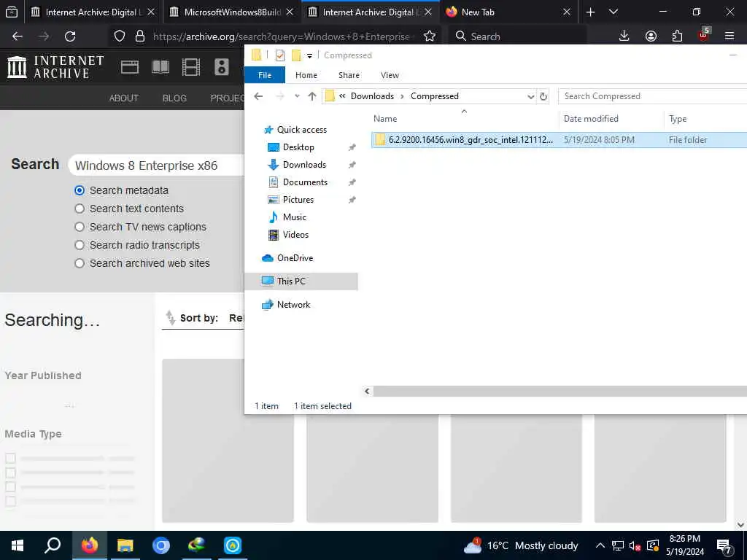
Task: Open the texts book icon in Internet Archive navbar
Action: pyautogui.click(x=160, y=67)
